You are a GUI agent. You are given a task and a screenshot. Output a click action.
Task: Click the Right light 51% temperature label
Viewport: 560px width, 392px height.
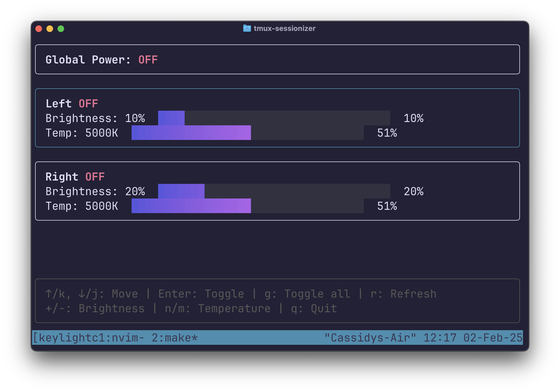coord(387,206)
